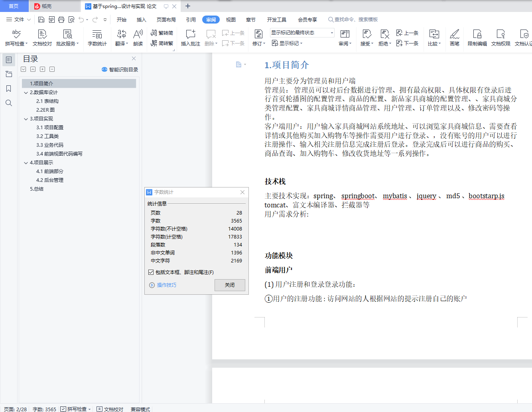The width and height of the screenshot is (532, 412).
Task: Open 文档权限 document permissions
Action: (501, 38)
